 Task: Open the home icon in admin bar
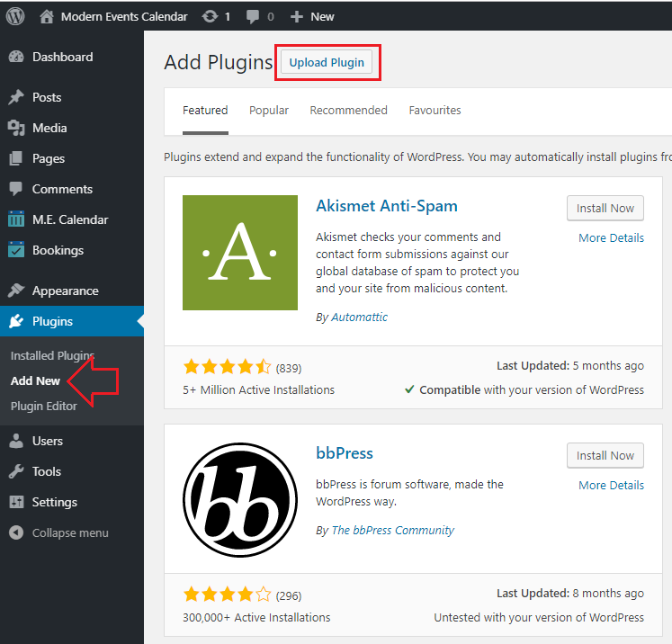pyautogui.click(x=46, y=16)
